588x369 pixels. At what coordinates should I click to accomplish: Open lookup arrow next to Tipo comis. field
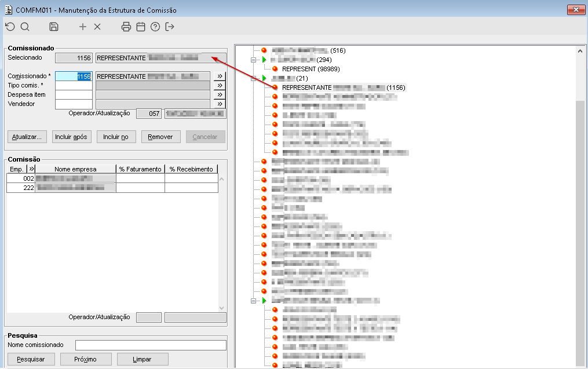pos(220,86)
